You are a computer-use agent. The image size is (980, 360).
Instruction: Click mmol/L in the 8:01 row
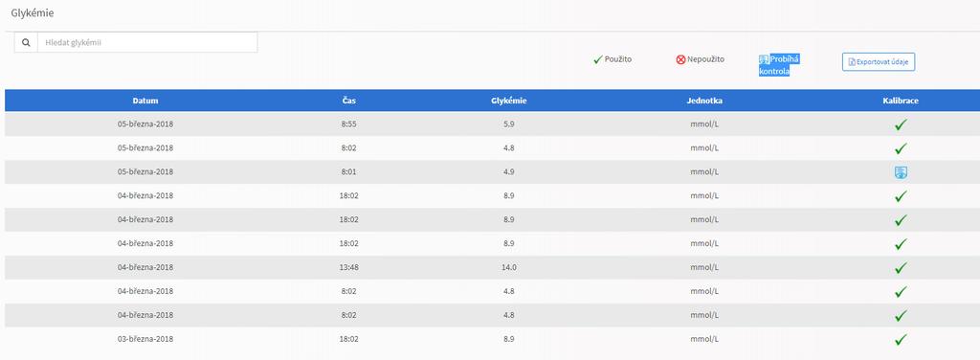[x=704, y=172]
